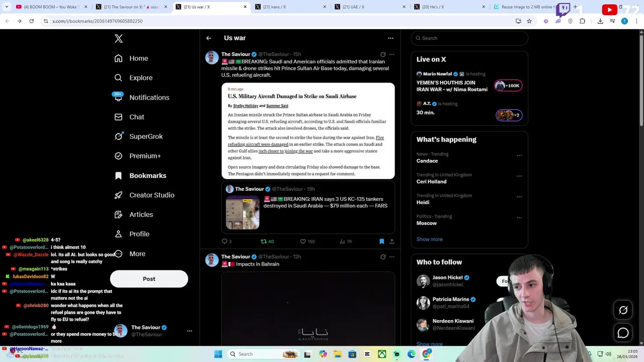
Task: Click the Creator Studio rocket icon
Action: coord(118,195)
